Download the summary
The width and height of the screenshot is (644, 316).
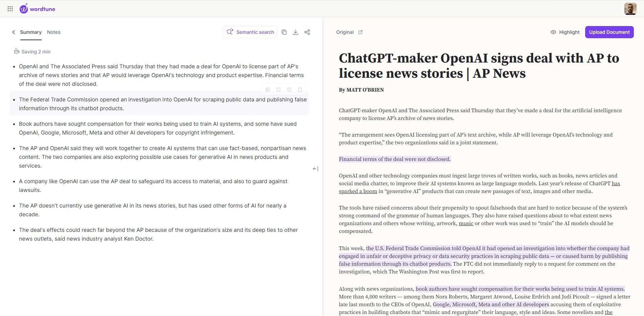pyautogui.click(x=296, y=32)
